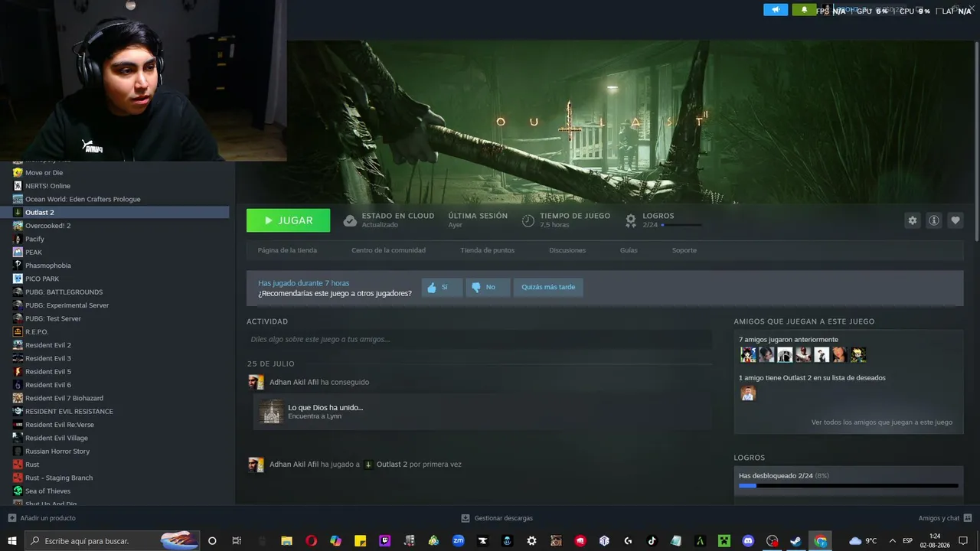Screen dimensions: 980x551
Task: Click the first friend avatar under played previously
Action: 748,354
